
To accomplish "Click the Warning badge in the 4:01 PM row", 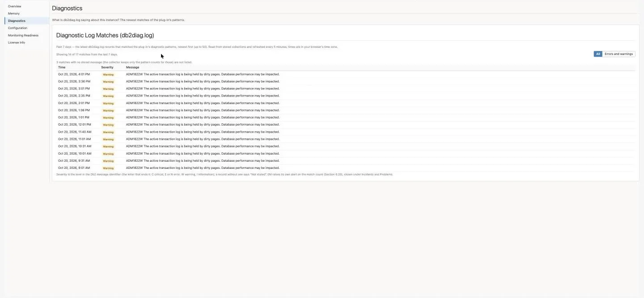I will pos(108,75).
